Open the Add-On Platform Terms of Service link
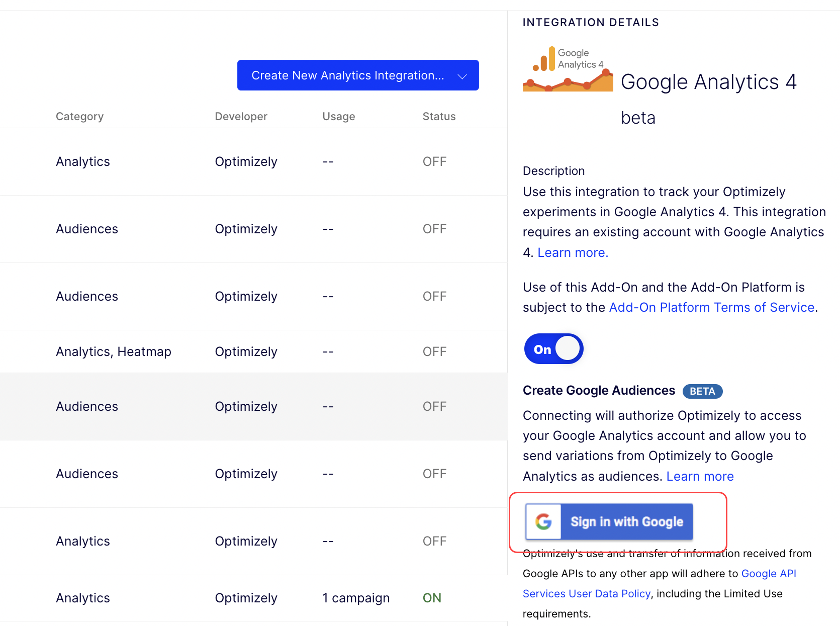The width and height of the screenshot is (840, 626). [x=711, y=307]
